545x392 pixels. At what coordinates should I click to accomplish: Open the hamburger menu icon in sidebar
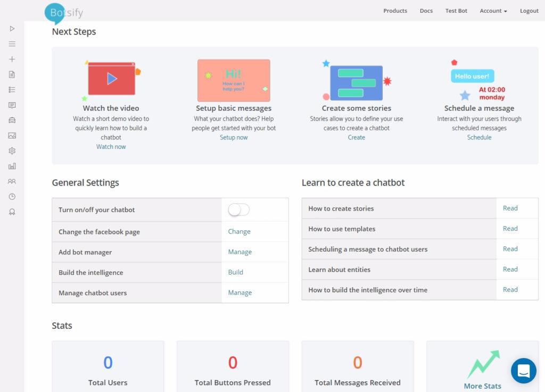(12, 44)
